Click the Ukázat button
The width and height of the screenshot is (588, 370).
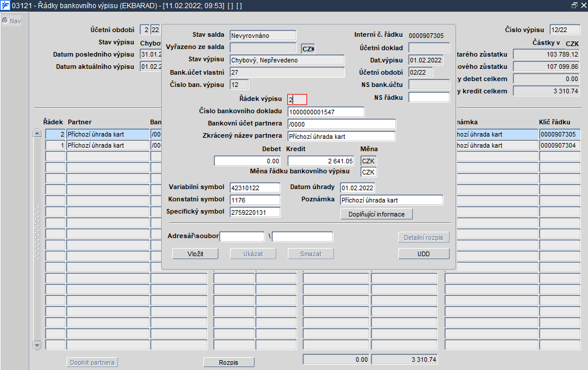253,254
